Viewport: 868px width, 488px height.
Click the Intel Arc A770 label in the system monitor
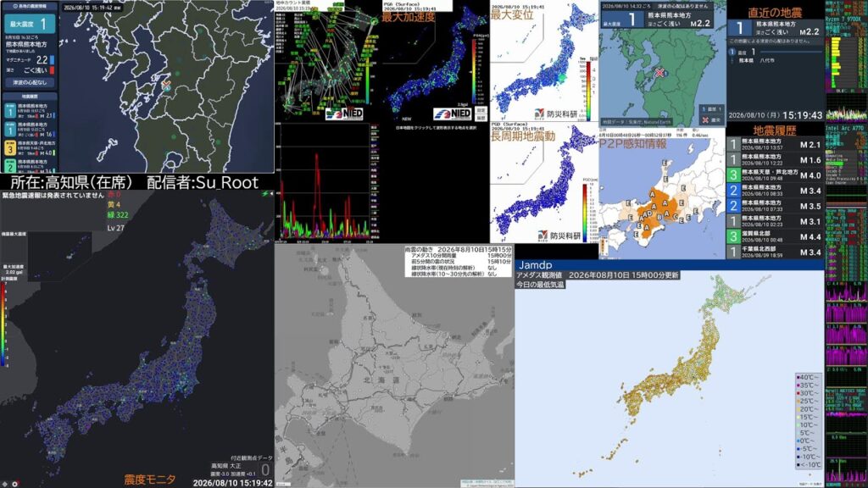click(x=845, y=129)
